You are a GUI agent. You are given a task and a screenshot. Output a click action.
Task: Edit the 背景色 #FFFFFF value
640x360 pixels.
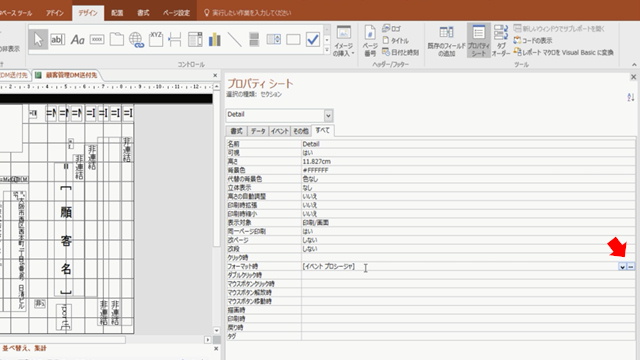[x=468, y=170]
